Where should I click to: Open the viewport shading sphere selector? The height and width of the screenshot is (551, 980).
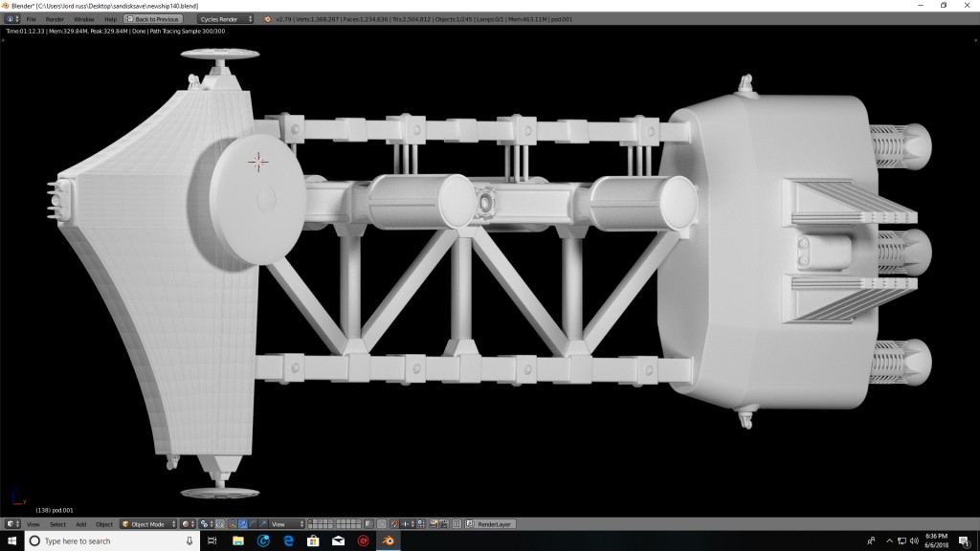coord(184,524)
